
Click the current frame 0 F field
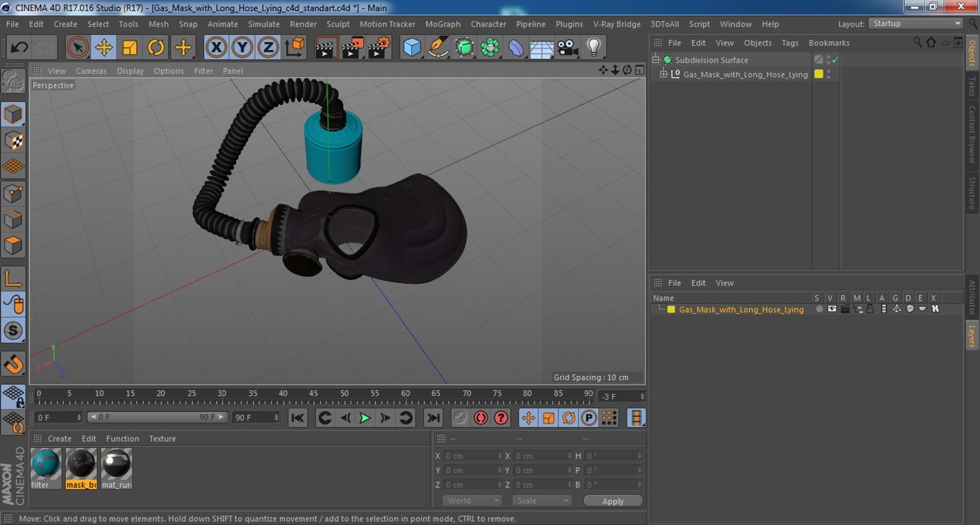click(59, 418)
